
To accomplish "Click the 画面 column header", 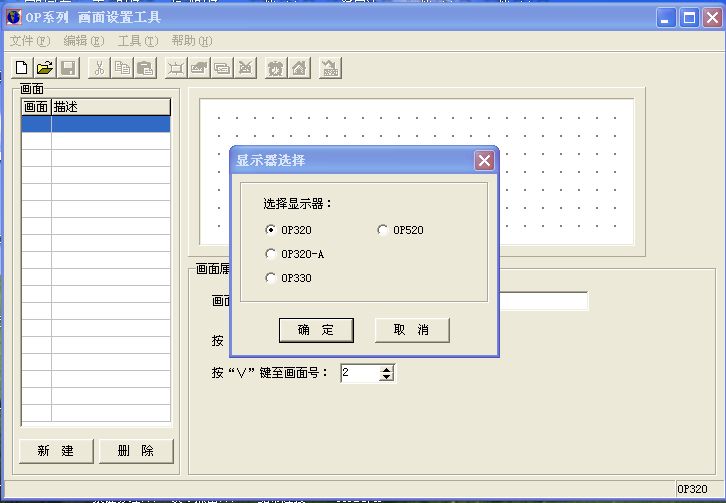I will (36, 107).
